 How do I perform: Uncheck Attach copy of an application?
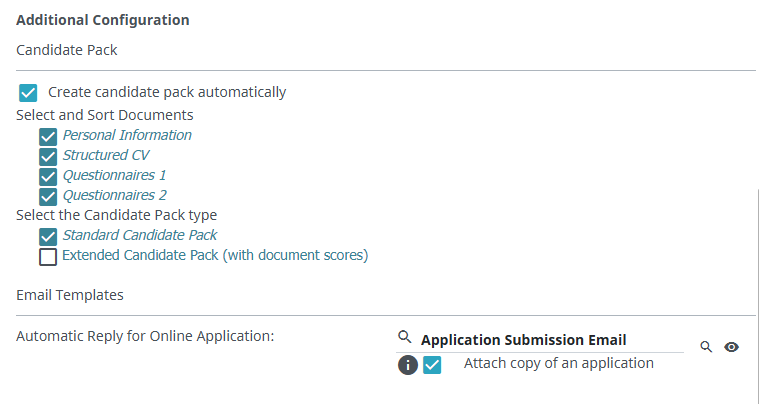[432, 365]
